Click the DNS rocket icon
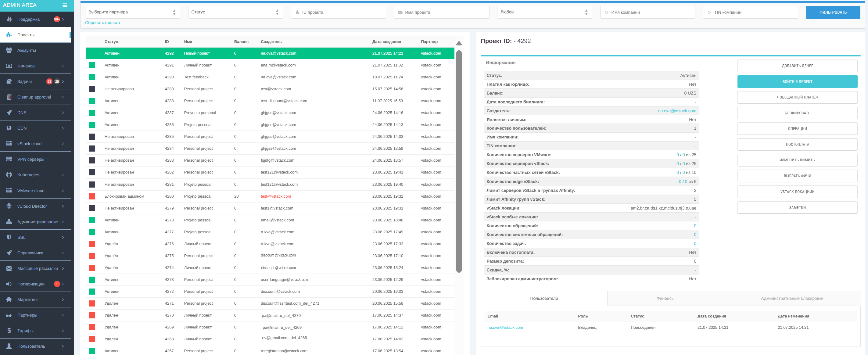 (9, 113)
